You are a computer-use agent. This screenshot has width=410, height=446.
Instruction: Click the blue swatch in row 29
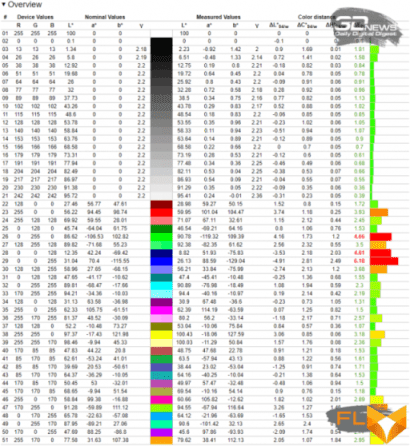[x=161, y=261]
